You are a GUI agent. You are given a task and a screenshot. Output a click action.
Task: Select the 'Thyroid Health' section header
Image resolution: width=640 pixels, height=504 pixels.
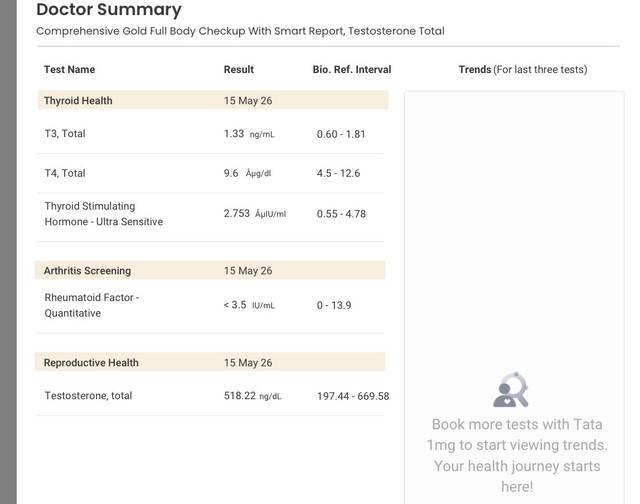point(78,100)
